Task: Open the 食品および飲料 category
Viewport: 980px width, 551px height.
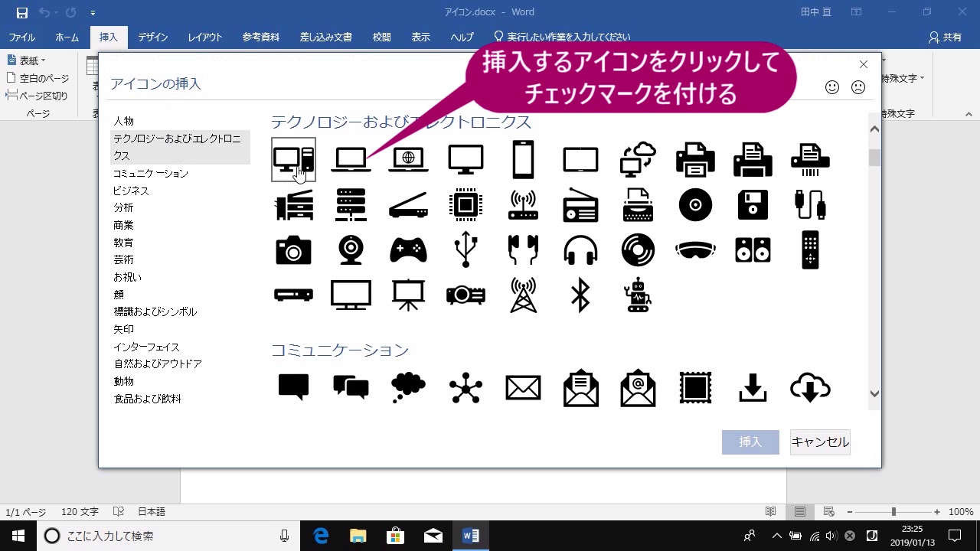Action: click(x=147, y=399)
